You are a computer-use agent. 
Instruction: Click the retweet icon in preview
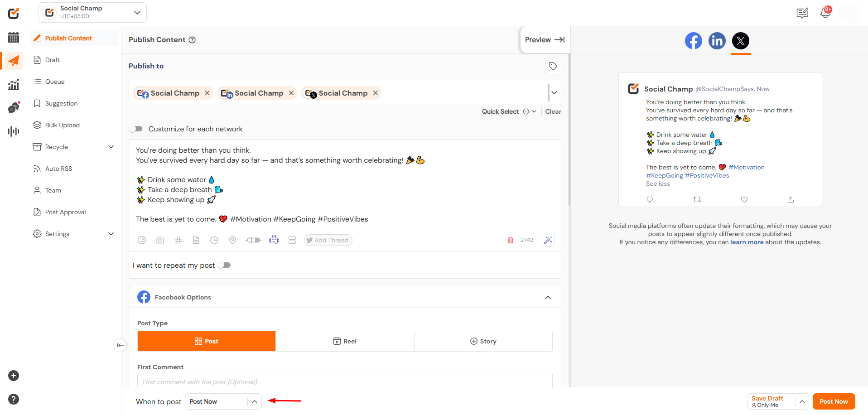tap(697, 199)
